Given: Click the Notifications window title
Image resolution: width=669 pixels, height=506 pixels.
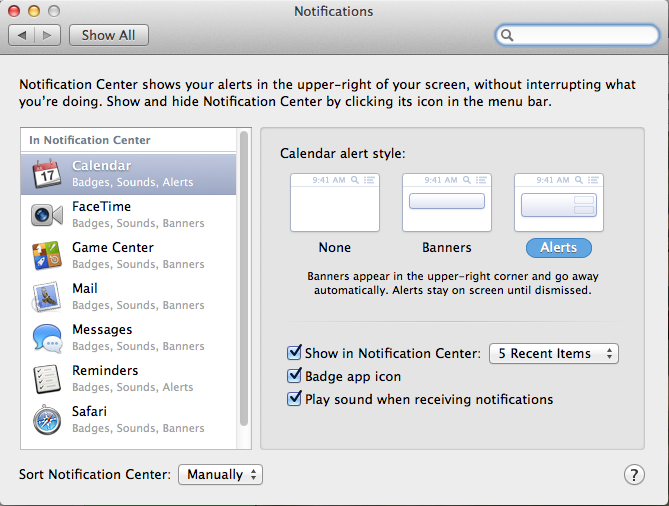Looking at the screenshot, I should (x=334, y=11).
